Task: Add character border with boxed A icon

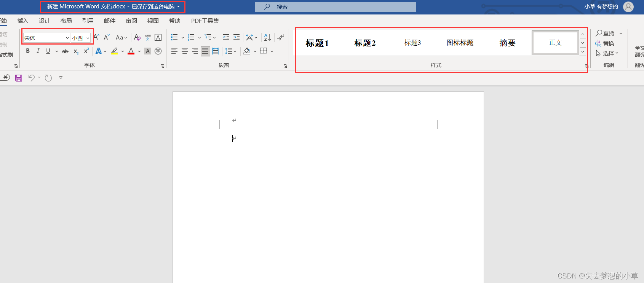Action: point(158,37)
